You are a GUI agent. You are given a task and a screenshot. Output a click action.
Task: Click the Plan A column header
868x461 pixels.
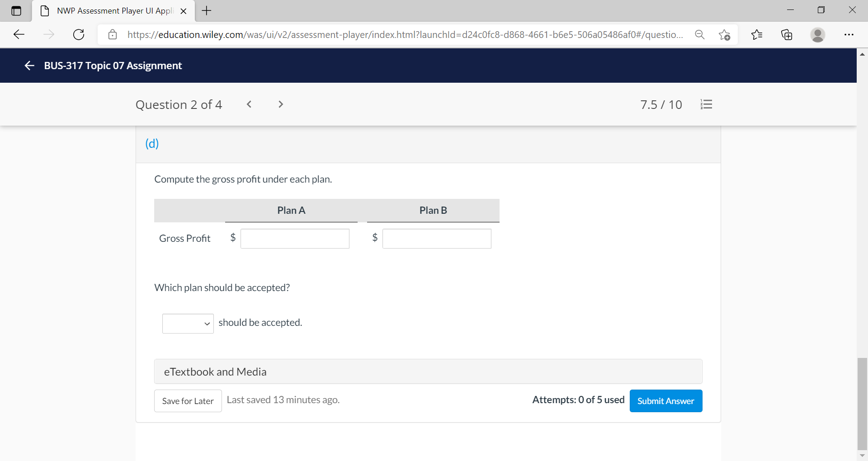coord(291,210)
